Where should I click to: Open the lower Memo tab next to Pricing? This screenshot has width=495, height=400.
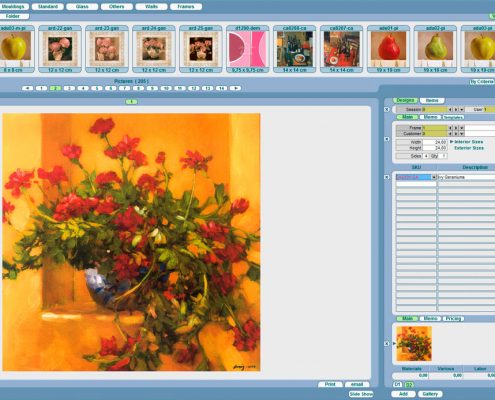click(430, 319)
